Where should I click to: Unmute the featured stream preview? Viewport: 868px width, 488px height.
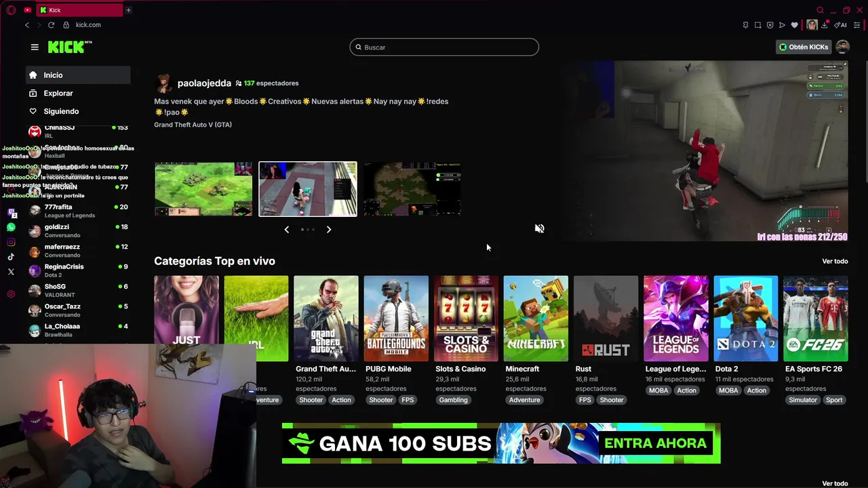coord(539,228)
